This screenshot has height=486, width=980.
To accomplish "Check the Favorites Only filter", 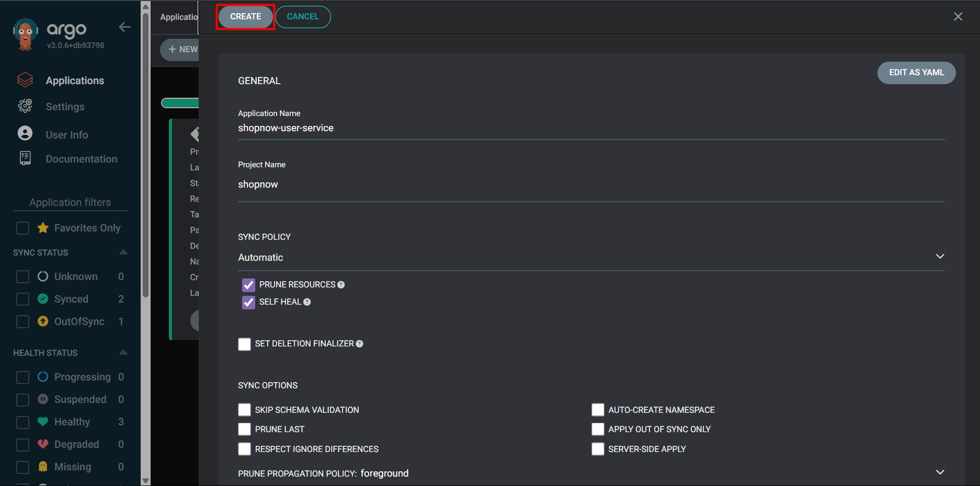I will pyautogui.click(x=23, y=228).
